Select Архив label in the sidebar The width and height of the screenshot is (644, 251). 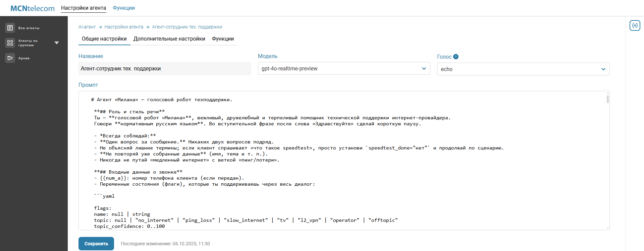(x=24, y=58)
